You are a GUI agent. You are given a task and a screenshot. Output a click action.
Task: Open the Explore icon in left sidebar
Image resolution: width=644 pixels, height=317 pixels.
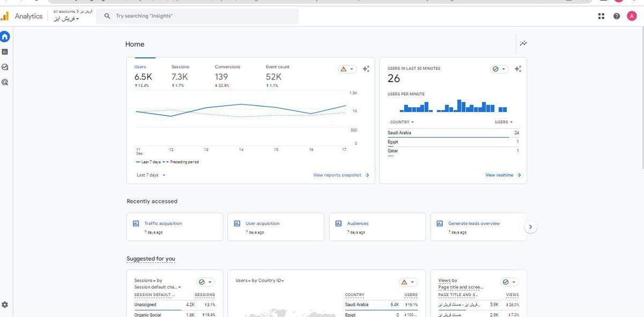[5, 67]
